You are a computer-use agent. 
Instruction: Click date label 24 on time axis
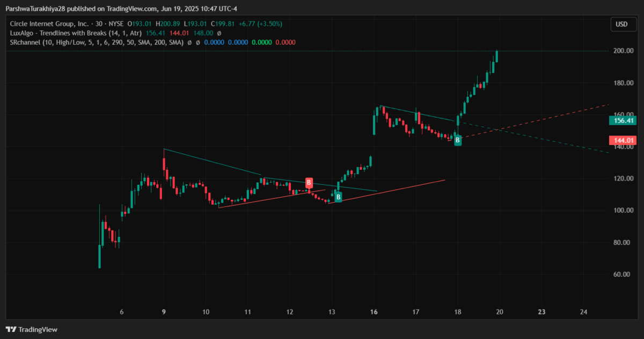584,312
